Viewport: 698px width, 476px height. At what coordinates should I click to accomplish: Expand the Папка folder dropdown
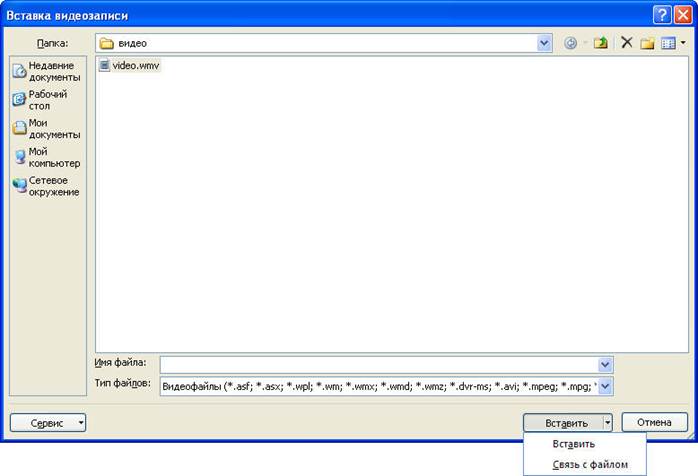pos(544,43)
